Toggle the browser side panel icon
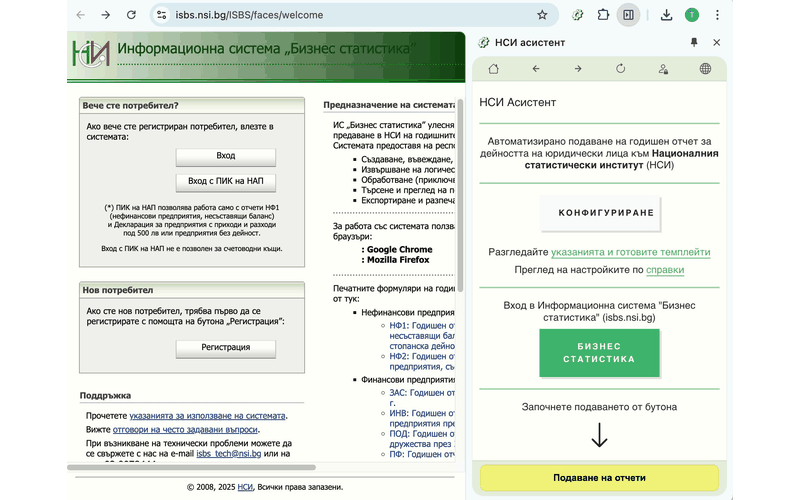Image resolution: width=800 pixels, height=500 pixels. 628,15
